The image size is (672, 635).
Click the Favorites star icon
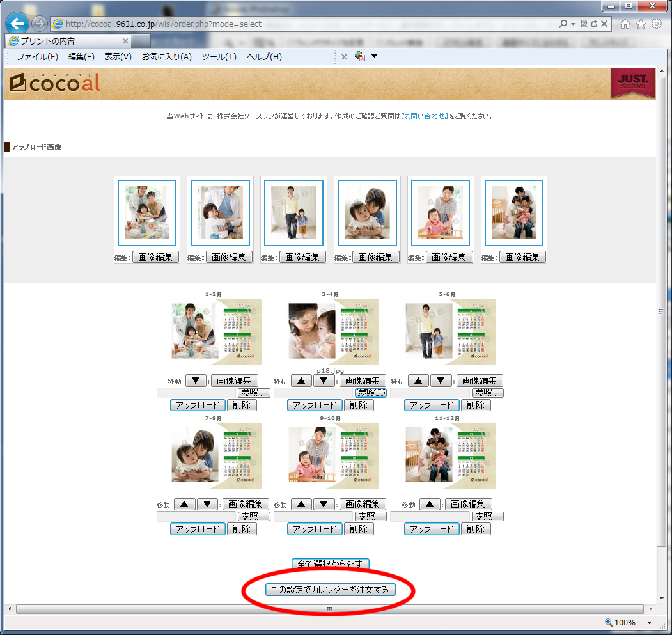641,24
